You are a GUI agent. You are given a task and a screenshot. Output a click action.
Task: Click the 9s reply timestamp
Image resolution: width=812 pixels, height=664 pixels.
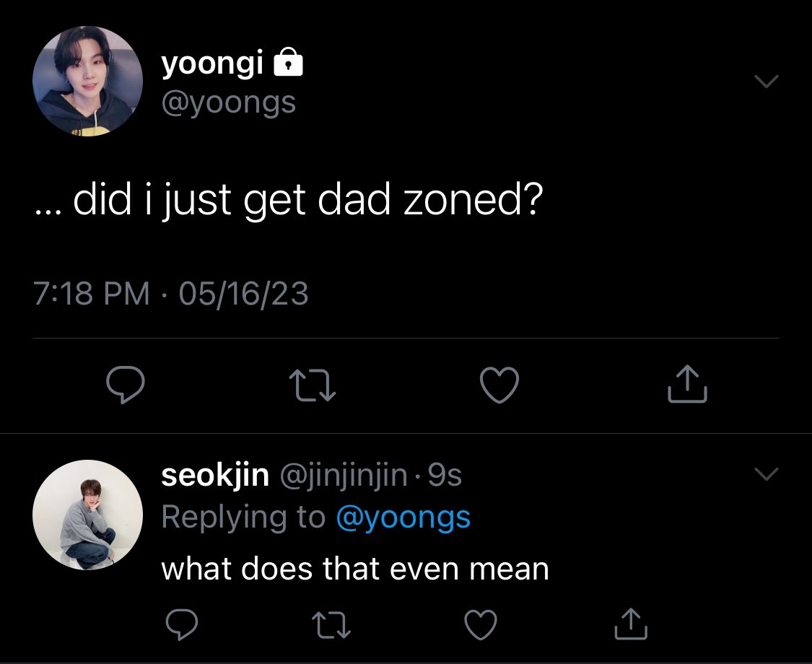click(x=445, y=475)
